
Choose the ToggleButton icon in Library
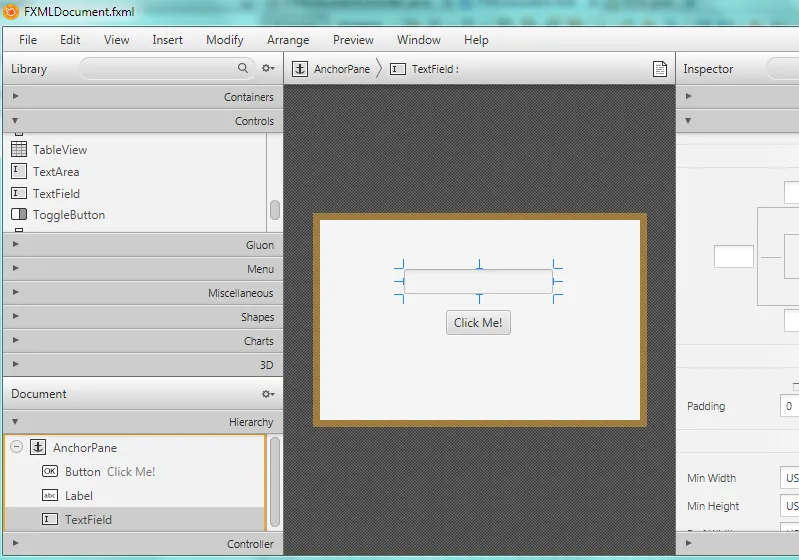[19, 215]
